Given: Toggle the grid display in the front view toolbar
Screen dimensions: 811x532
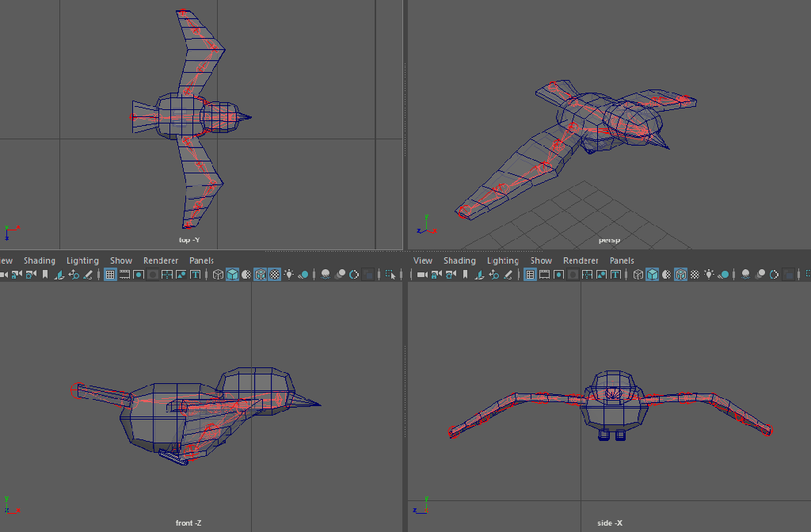Looking at the screenshot, I should point(110,275).
